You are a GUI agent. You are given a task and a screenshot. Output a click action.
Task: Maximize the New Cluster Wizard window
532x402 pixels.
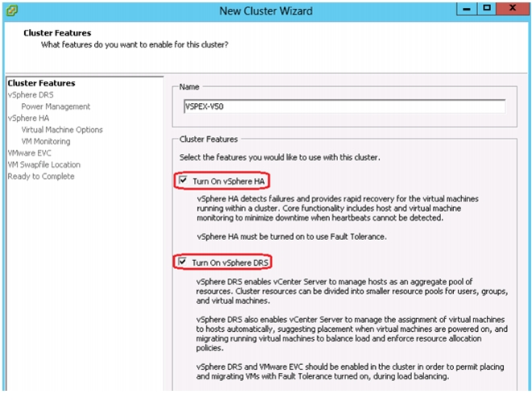tap(487, 9)
